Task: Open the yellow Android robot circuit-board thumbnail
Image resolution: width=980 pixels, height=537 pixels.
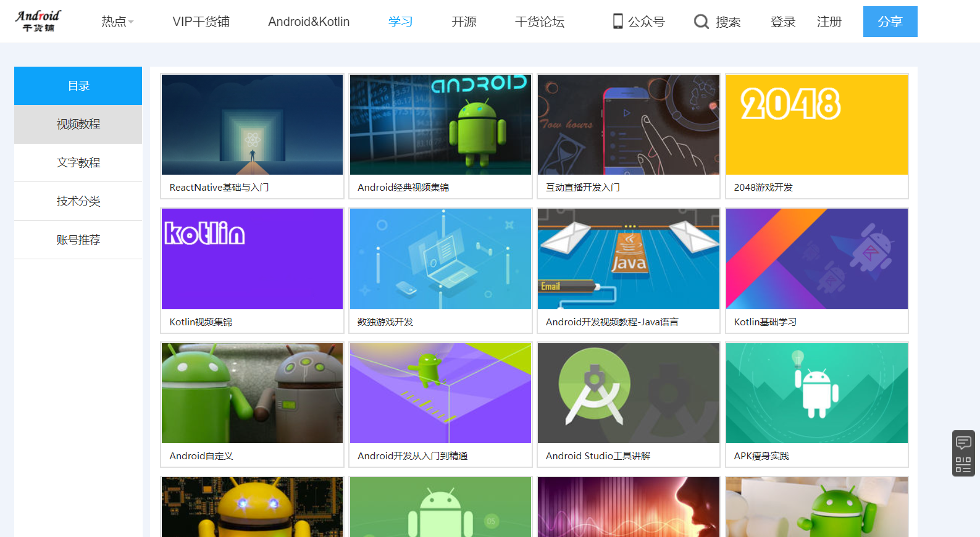Action: click(x=252, y=507)
